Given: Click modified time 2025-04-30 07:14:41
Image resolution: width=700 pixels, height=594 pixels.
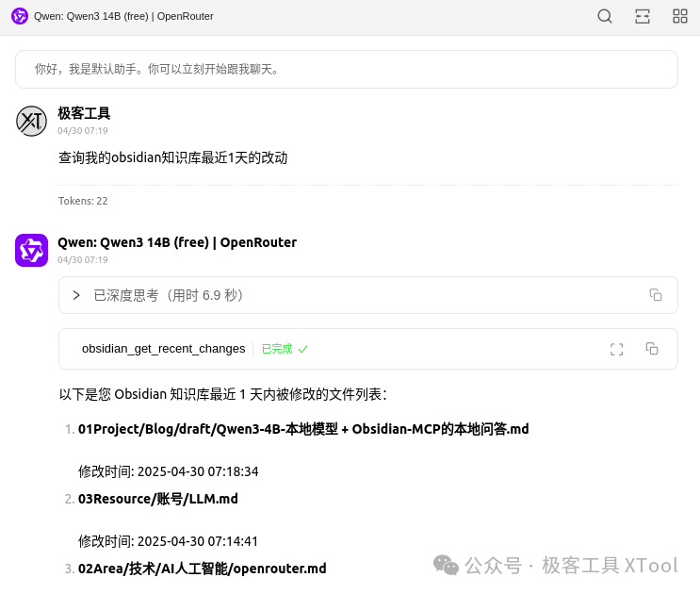Looking at the screenshot, I should point(169,541).
